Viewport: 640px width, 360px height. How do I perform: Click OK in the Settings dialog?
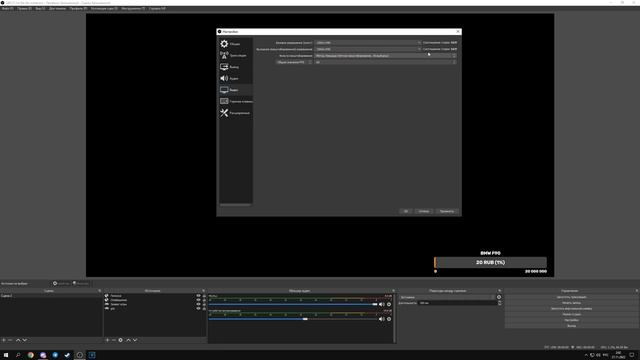tap(406, 211)
